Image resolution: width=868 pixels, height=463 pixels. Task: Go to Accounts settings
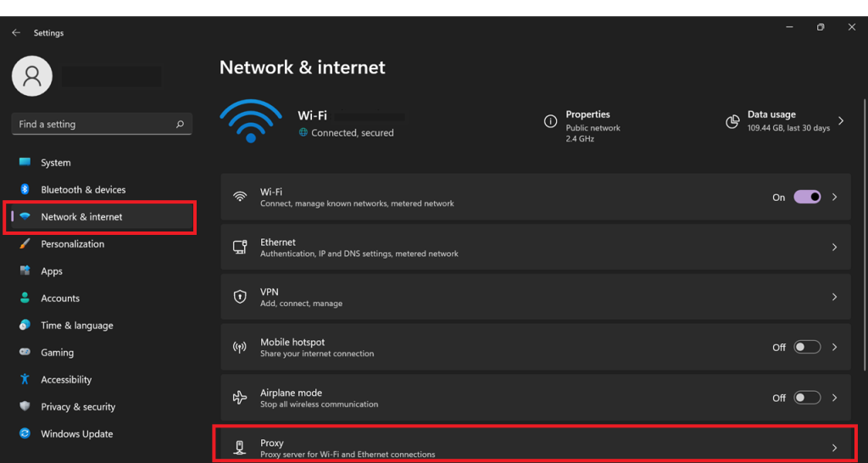tap(102, 298)
